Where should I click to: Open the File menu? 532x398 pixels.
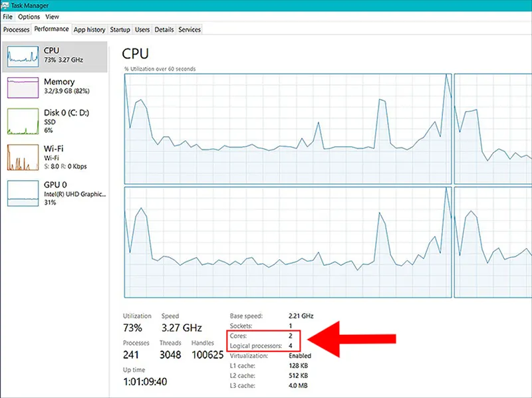click(7, 17)
